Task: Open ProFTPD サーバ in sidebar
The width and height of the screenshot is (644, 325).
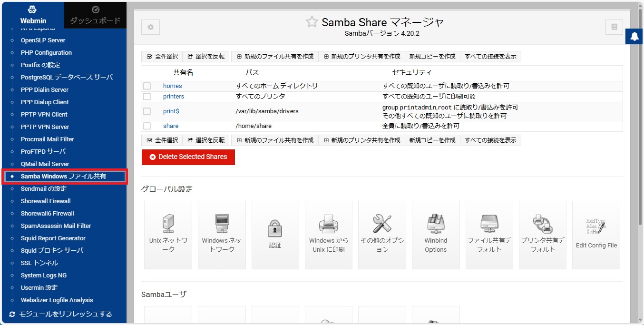Action: click(43, 152)
